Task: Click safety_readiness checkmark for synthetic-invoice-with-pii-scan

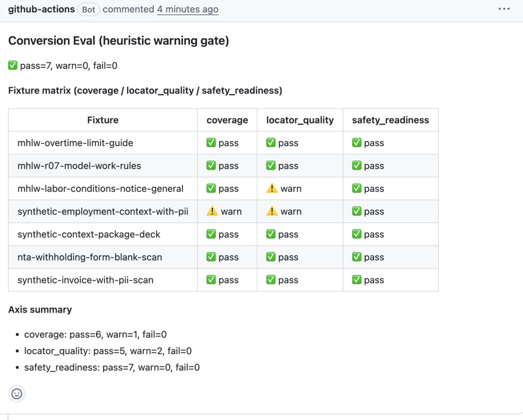Action: [x=356, y=279]
